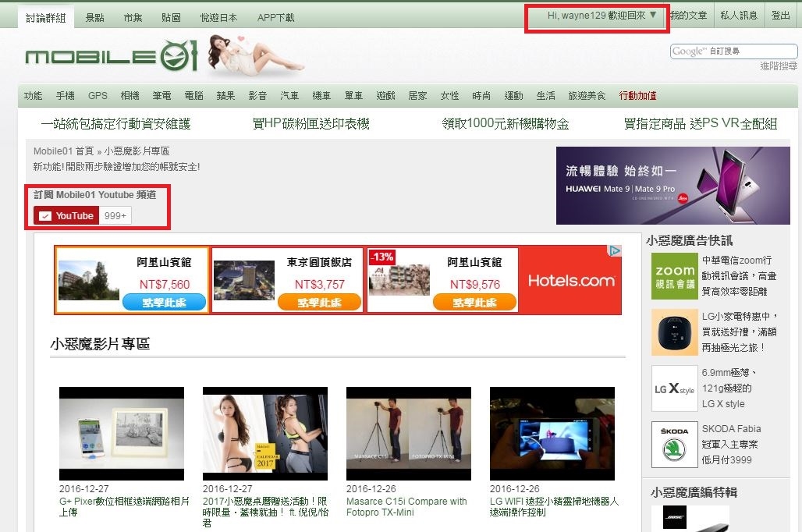This screenshot has width=802, height=532.
Task: Go to 我的文章
Action: (x=688, y=16)
